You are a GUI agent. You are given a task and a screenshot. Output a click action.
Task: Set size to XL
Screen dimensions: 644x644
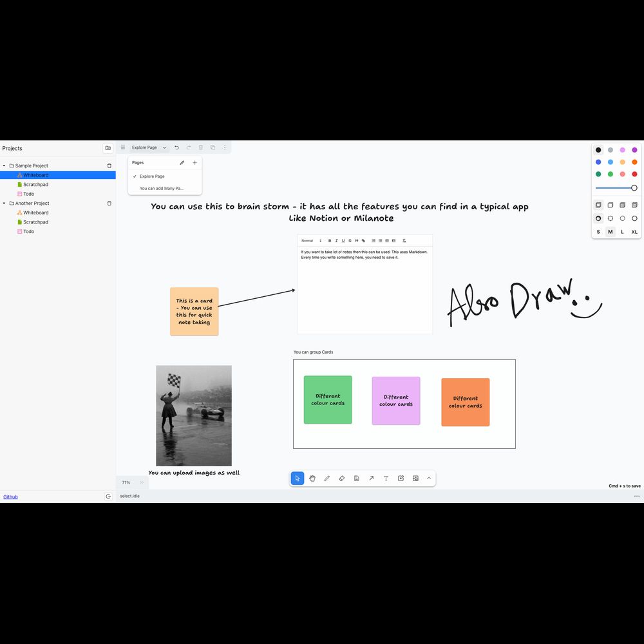coord(634,232)
